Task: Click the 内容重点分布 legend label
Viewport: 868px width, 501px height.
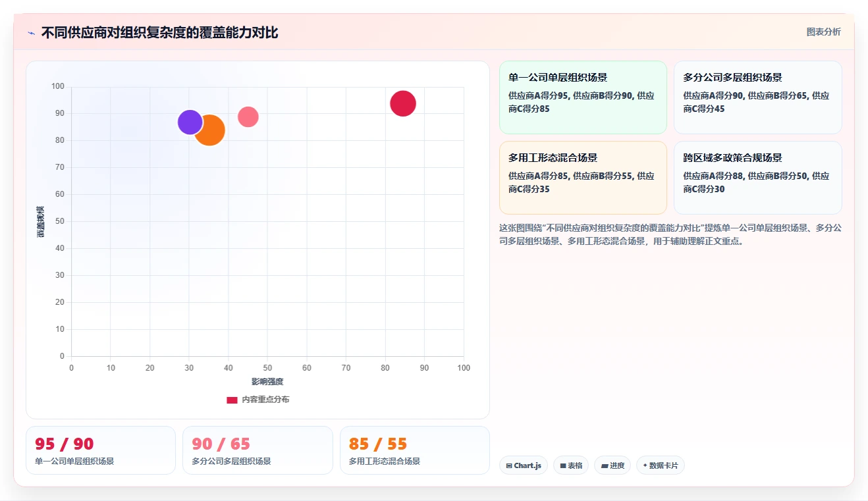Action: point(265,400)
